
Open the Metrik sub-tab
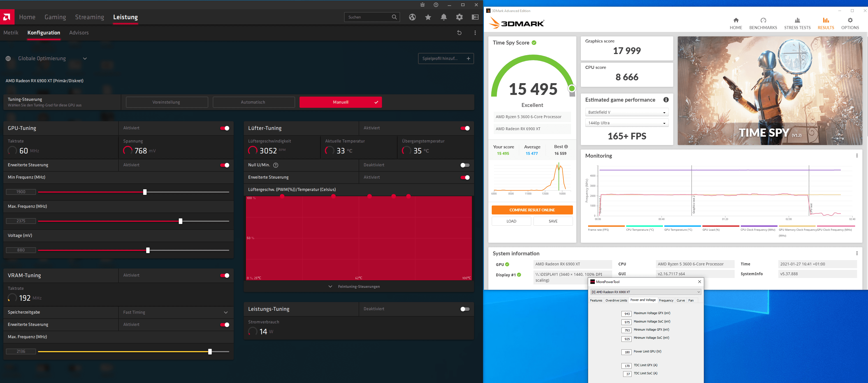[x=11, y=33]
